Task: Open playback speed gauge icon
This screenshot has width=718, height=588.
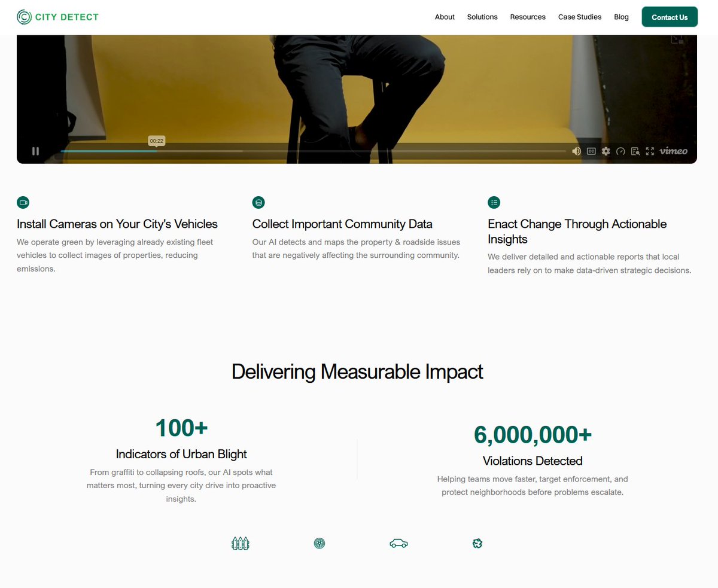Action: tap(620, 151)
